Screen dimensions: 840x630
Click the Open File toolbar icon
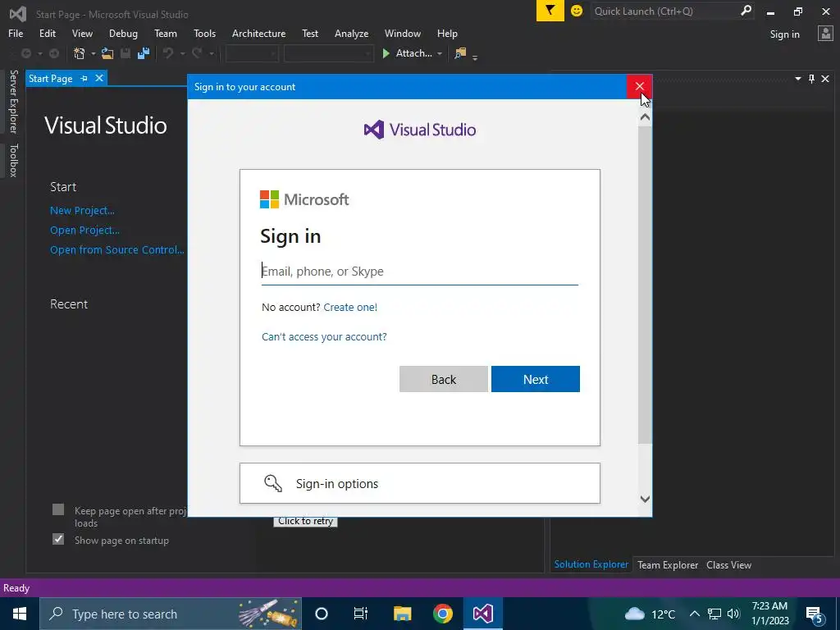107,53
